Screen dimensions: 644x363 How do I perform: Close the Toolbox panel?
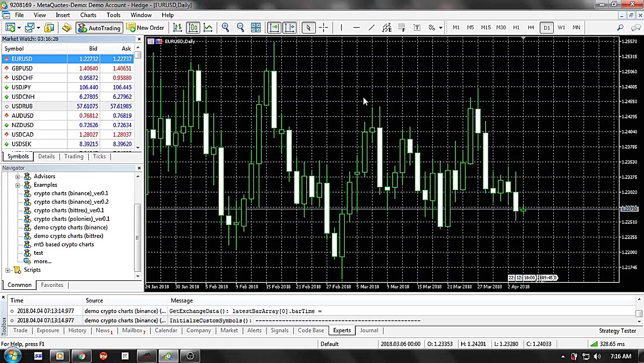click(4, 298)
